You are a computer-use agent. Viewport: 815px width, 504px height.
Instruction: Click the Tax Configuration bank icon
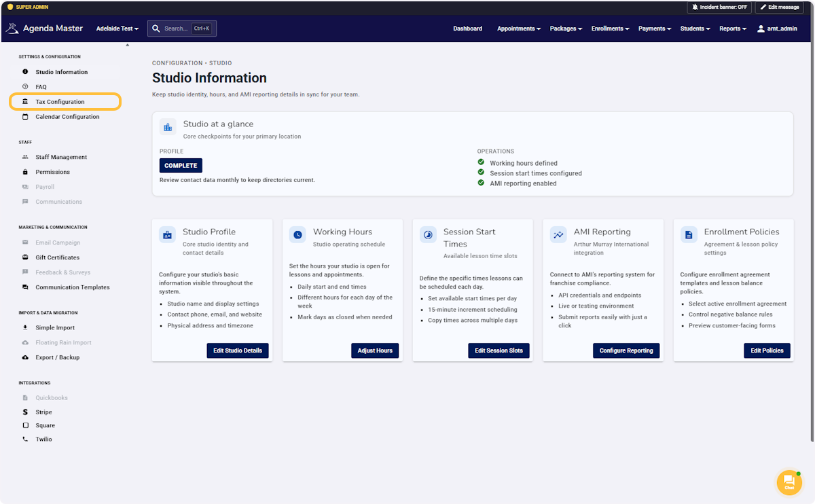pyautogui.click(x=25, y=102)
